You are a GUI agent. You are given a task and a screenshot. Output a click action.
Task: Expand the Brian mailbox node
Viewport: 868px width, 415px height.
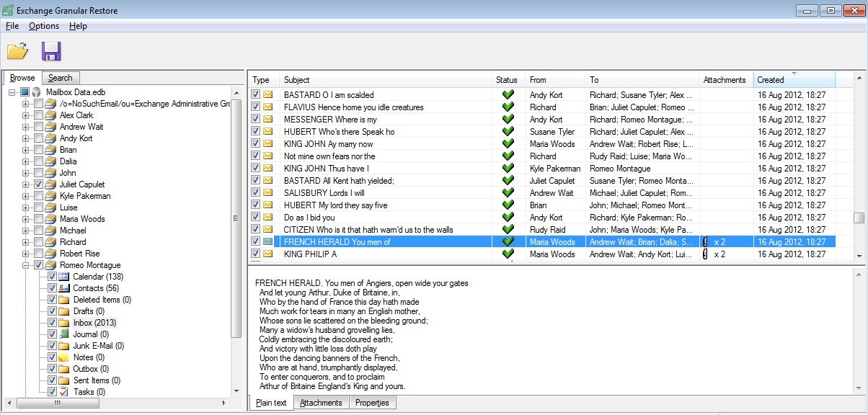(x=26, y=150)
